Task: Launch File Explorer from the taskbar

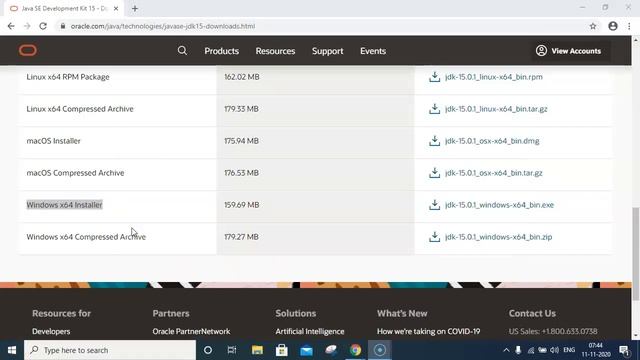Action: tap(257, 350)
